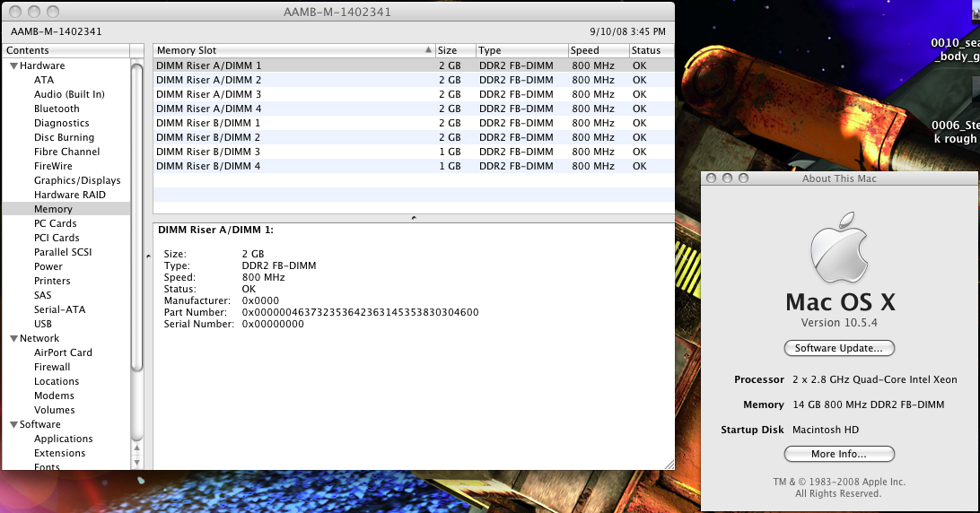This screenshot has height=513, width=980.
Task: Collapse the Hardware tree section
Action: [x=13, y=65]
